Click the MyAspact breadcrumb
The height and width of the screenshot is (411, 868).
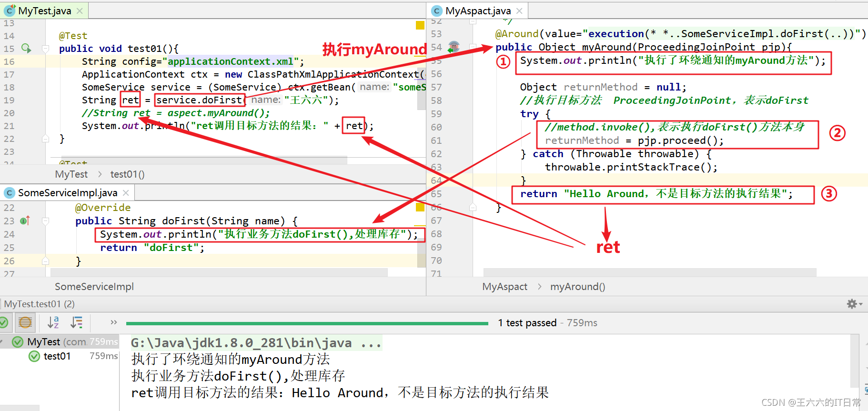[505, 286]
